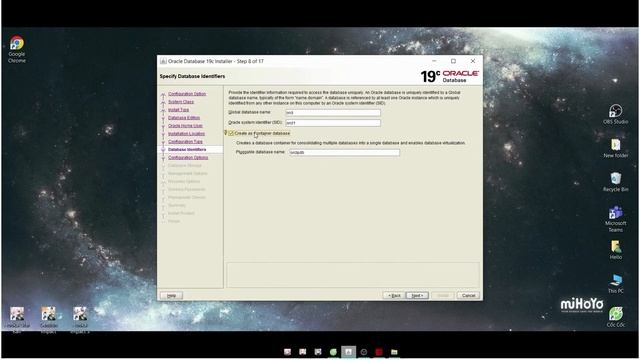Click the Pluggable database name field
The image size is (640, 360).
(344, 152)
